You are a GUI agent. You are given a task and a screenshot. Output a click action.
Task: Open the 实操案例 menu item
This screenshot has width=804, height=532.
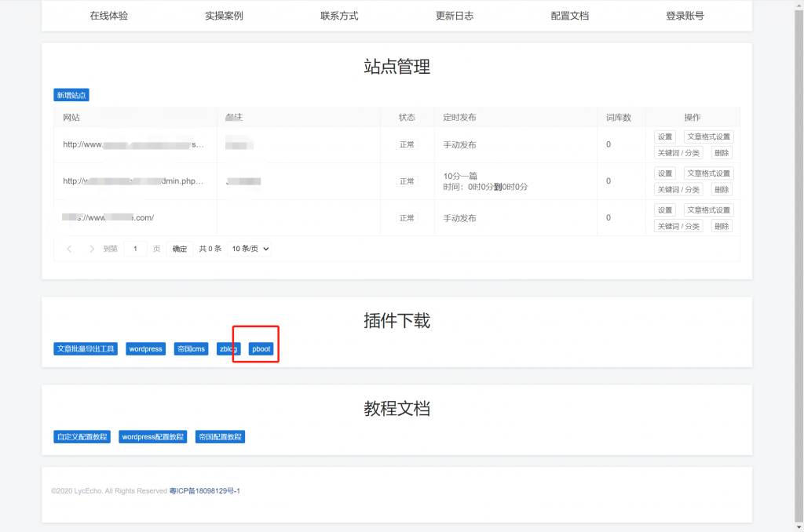[x=224, y=16]
